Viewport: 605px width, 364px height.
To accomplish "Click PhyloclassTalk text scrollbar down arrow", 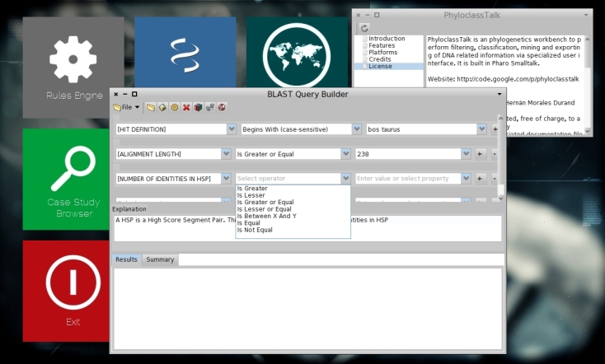I will [x=588, y=132].
